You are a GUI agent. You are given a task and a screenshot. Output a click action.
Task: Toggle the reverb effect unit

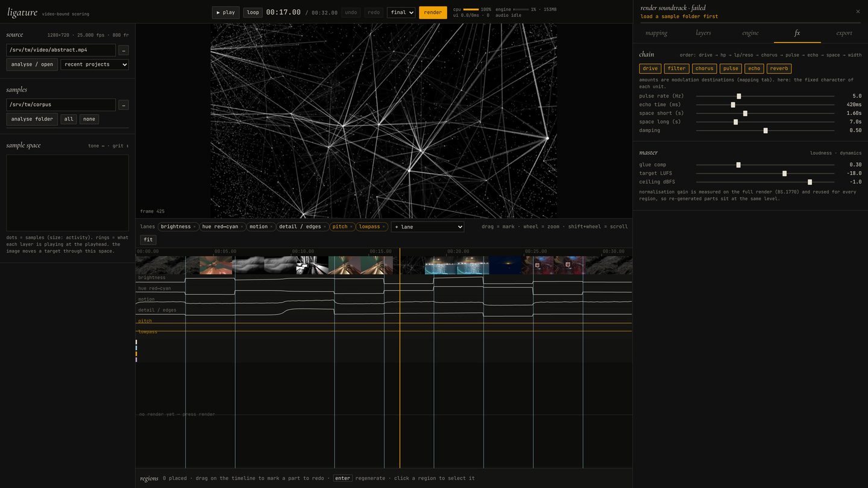[x=779, y=69]
